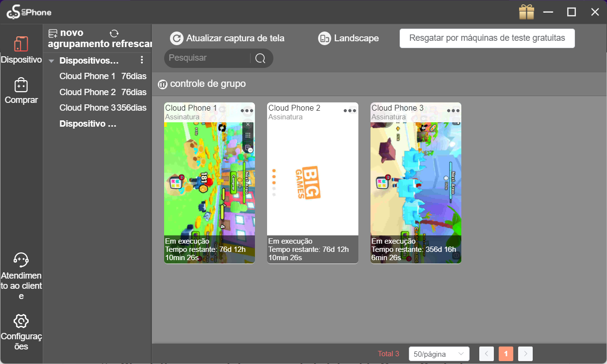Open three-dot menu on Cloud Phone 3 card
The width and height of the screenshot is (607, 364).
453,111
